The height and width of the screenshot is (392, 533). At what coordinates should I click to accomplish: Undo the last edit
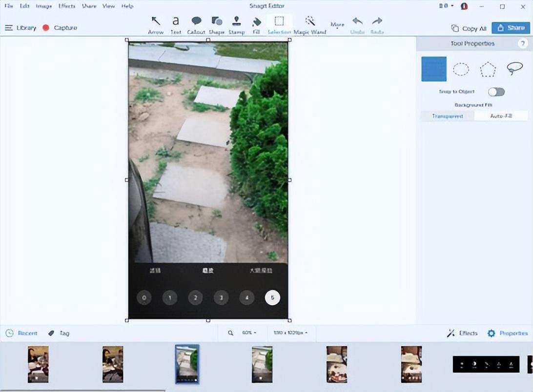tap(357, 25)
